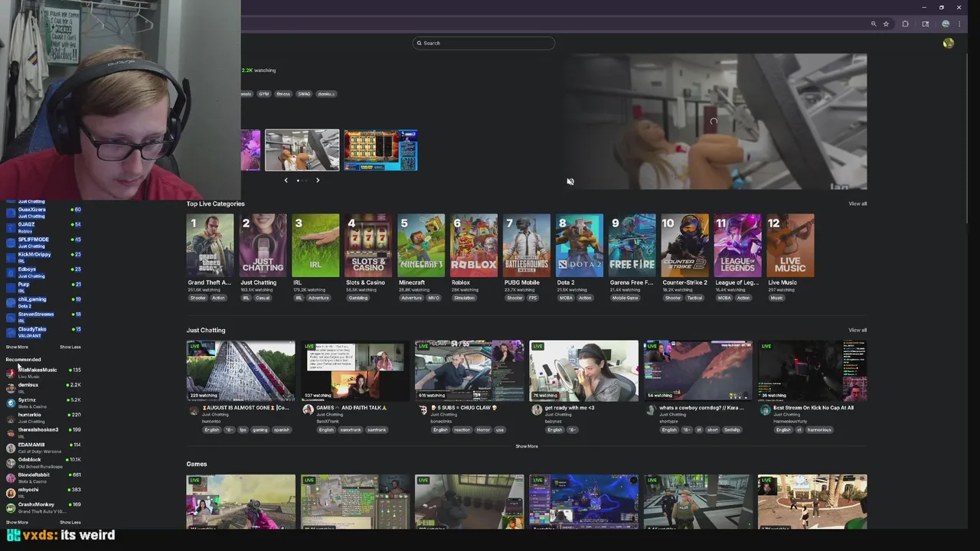The image size is (980, 551).
Task: Open the Free Fire category card
Action: click(x=632, y=246)
